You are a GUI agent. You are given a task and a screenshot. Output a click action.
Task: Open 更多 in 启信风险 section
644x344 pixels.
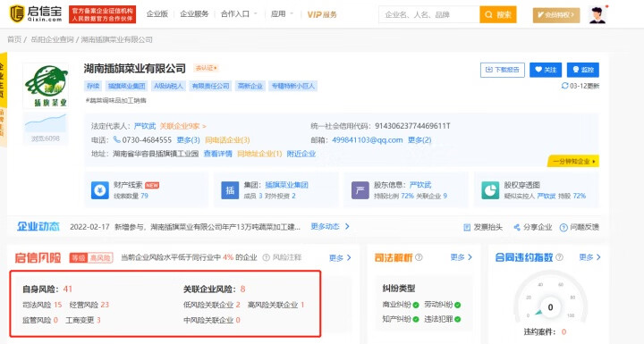click(340, 257)
